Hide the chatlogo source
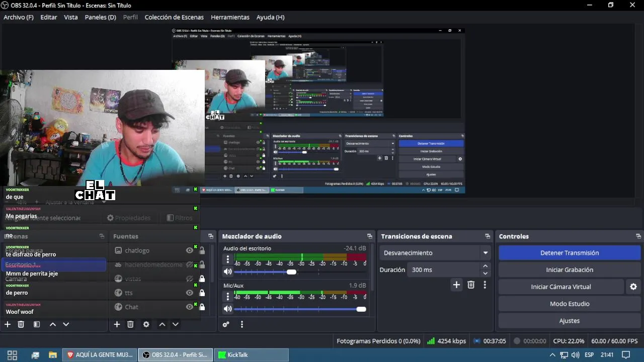 (190, 250)
